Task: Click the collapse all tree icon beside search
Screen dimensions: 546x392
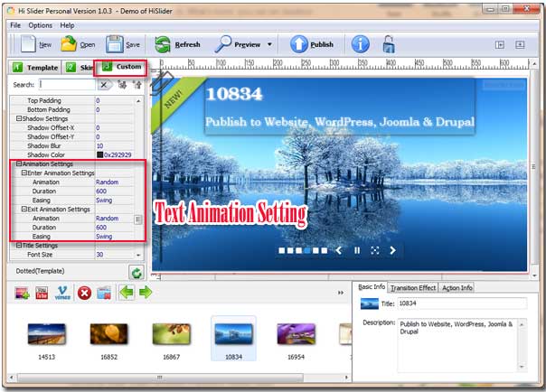Action: [137, 85]
